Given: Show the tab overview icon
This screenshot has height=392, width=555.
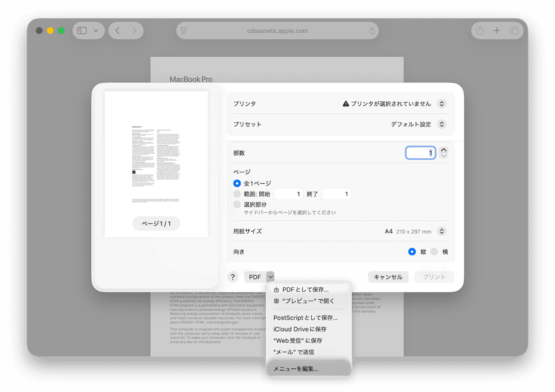Looking at the screenshot, I should (x=514, y=31).
